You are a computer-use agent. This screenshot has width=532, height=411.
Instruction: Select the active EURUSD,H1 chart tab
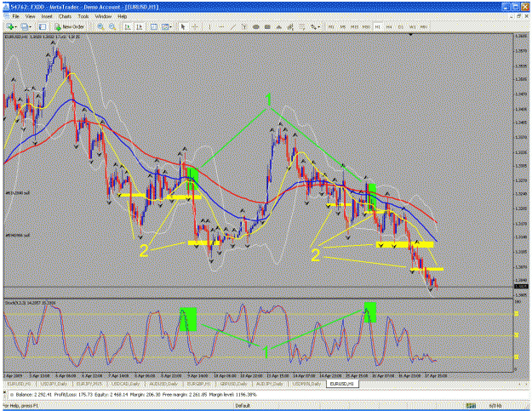[x=342, y=384]
